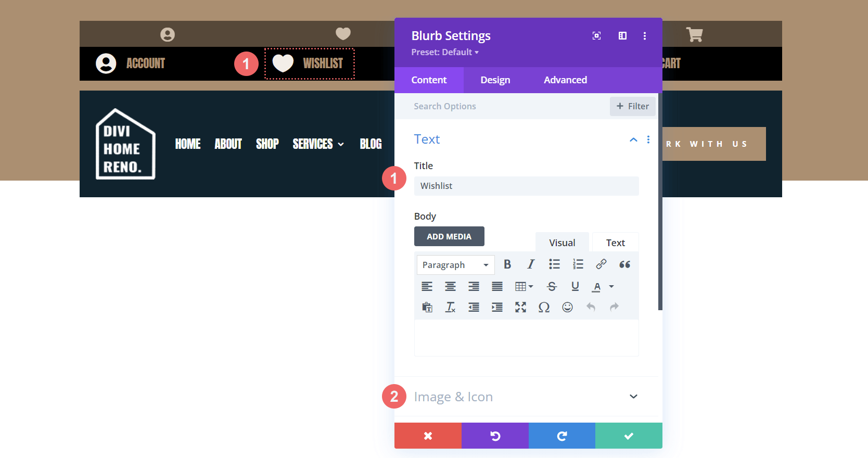Screen dimensions: 868x458
Task: Open the SHOP menu link
Action: [x=267, y=144]
